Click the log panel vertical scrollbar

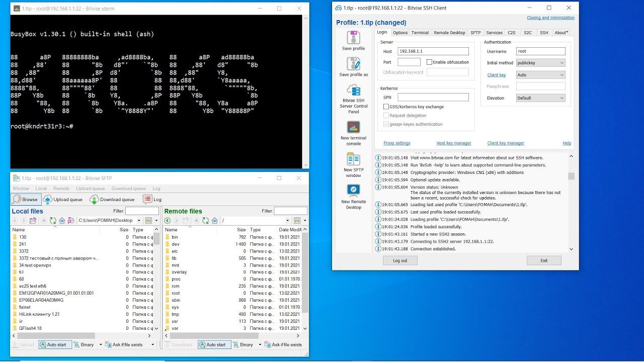click(x=571, y=203)
